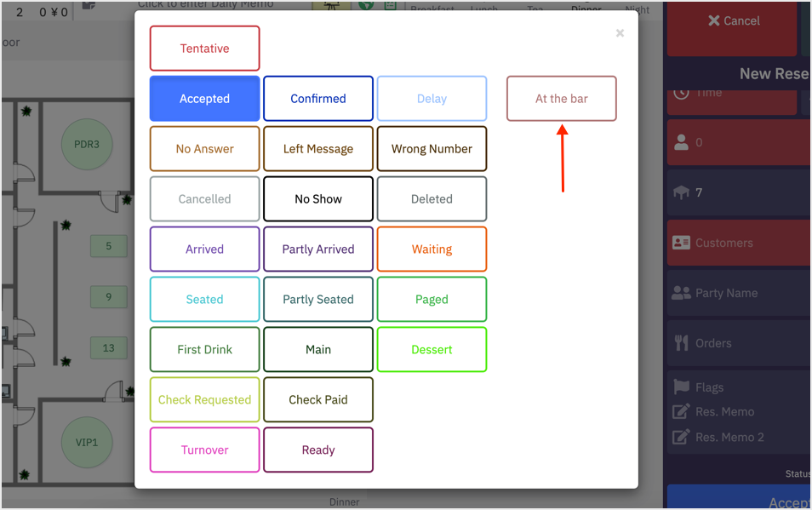812x510 pixels.
Task: Mark reservation as No Show
Action: pyautogui.click(x=318, y=199)
